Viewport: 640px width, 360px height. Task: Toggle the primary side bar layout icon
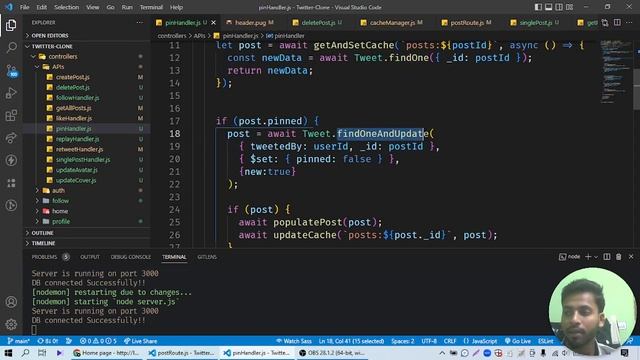[x=538, y=7]
